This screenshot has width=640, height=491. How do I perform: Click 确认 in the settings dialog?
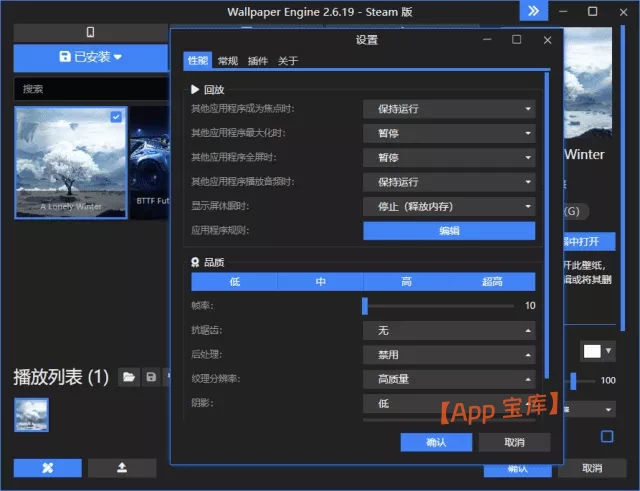pyautogui.click(x=436, y=442)
